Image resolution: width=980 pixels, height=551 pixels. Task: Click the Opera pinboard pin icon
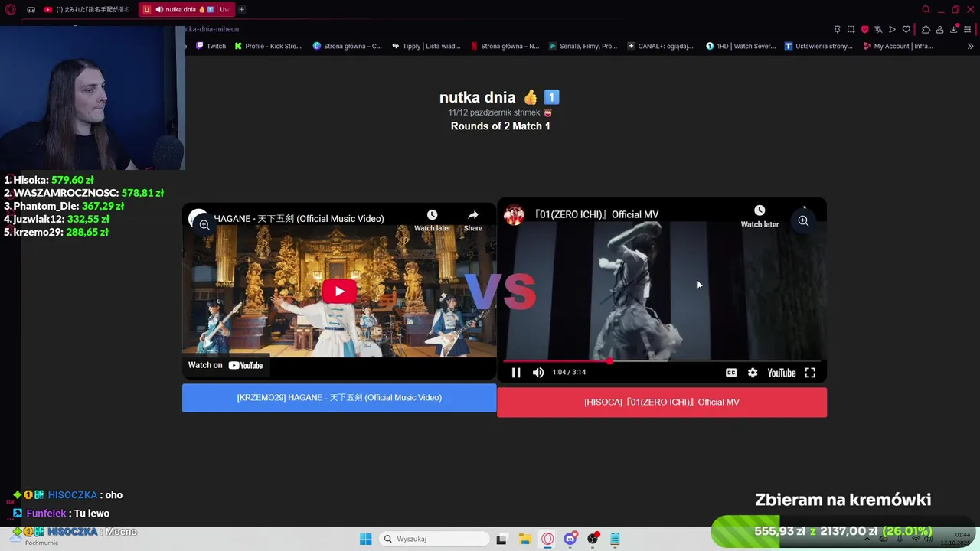click(x=837, y=29)
